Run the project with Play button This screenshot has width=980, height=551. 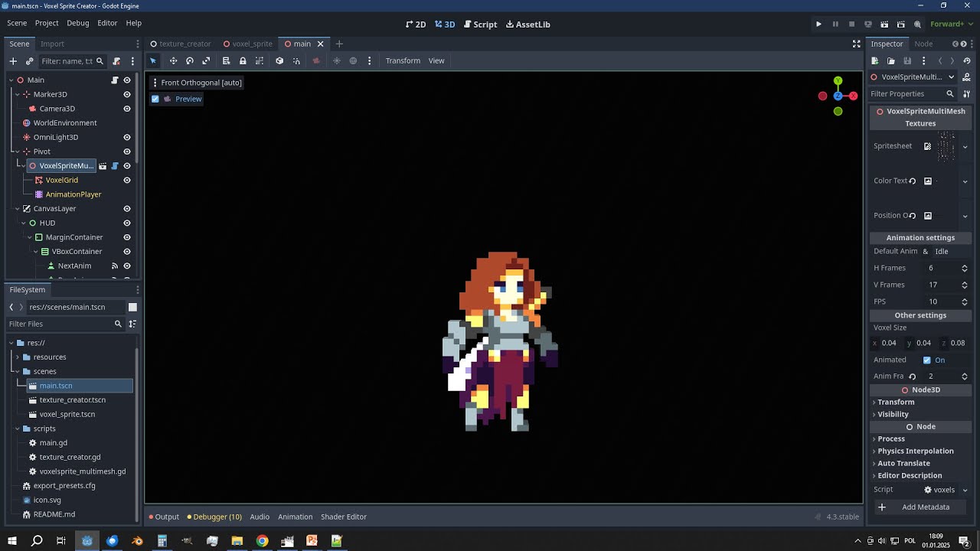818,24
